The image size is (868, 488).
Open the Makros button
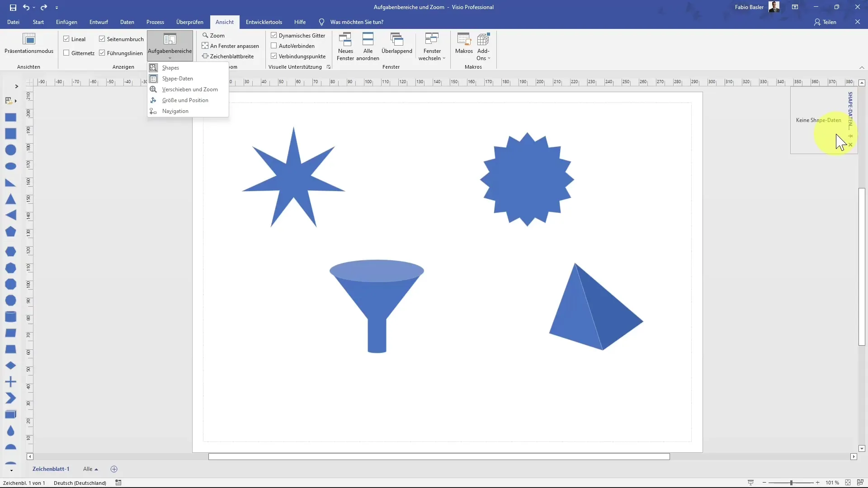(464, 44)
